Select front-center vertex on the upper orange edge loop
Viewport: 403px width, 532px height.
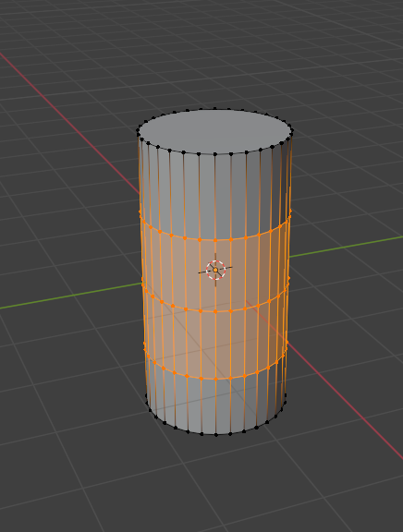(x=215, y=240)
